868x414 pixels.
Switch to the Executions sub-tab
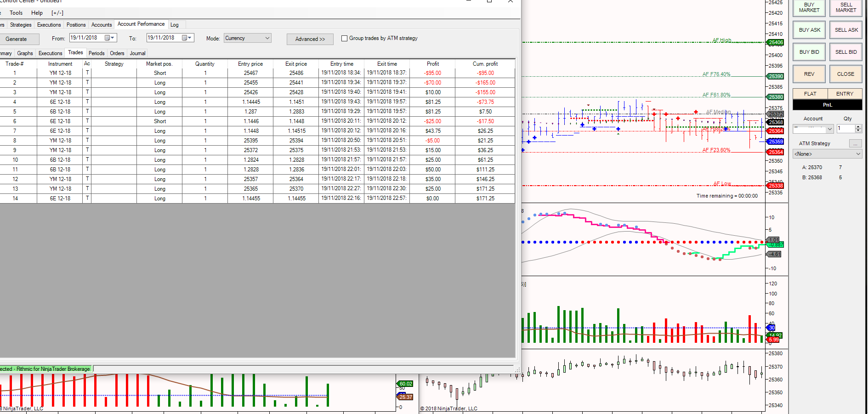(50, 53)
